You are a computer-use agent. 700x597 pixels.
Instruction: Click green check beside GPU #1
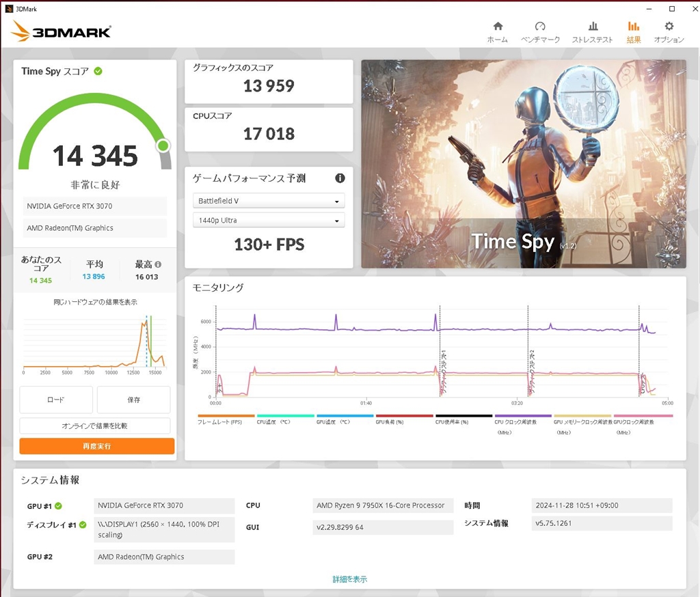pos(59,505)
